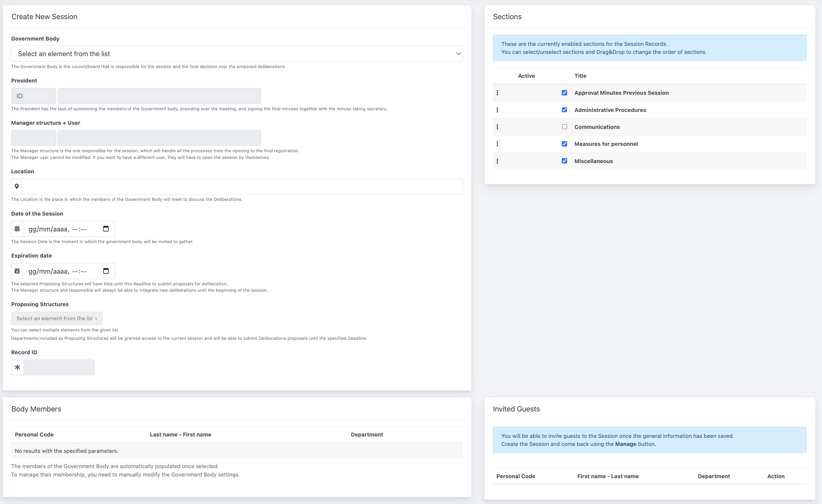The height and width of the screenshot is (504, 822).
Task: Click the drag handle icon for Measures for personnel
Action: tap(497, 144)
